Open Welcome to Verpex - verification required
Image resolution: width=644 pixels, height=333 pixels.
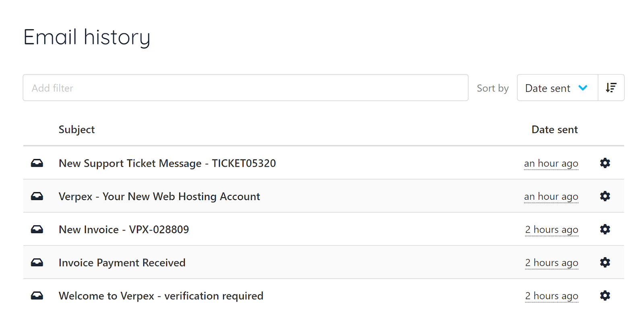pos(161,296)
